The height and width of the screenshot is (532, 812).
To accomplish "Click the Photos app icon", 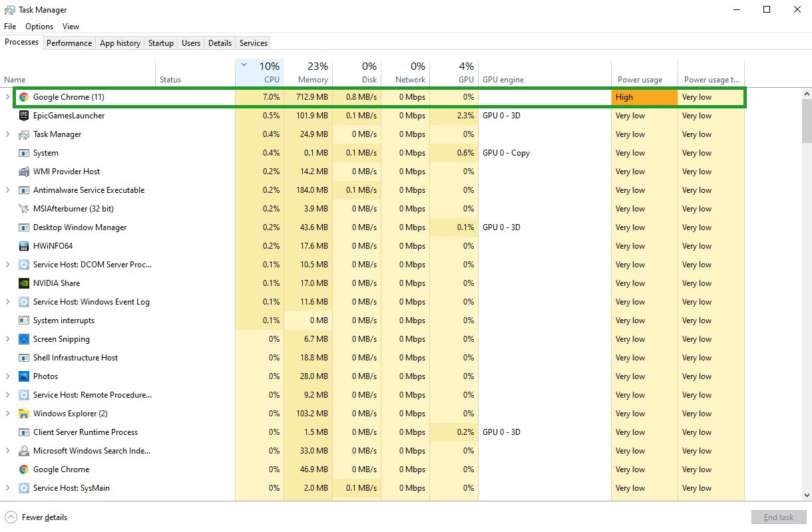I will tap(24, 376).
